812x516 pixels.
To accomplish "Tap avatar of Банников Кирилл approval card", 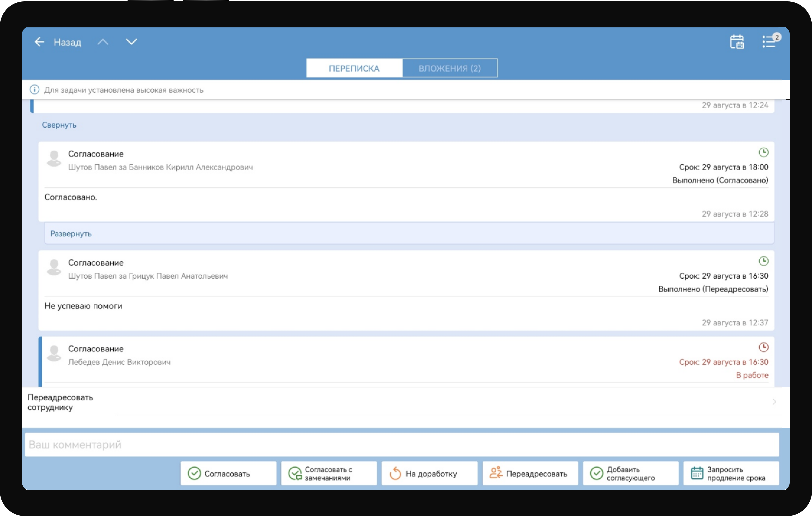I will (x=54, y=158).
